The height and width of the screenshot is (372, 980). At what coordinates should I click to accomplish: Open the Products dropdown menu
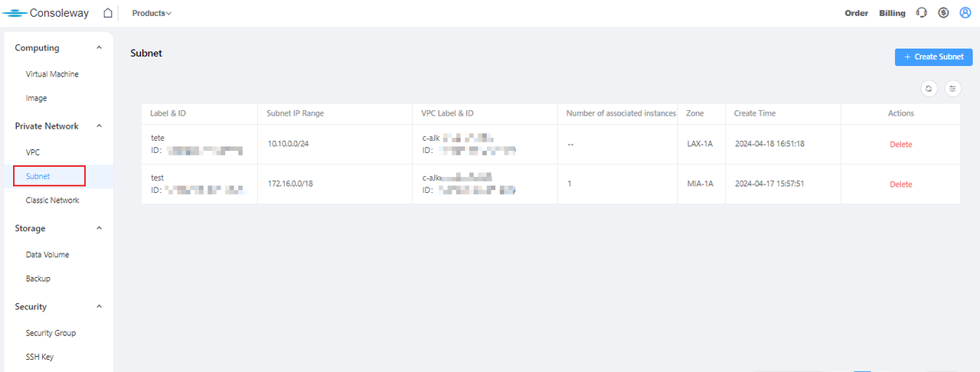152,13
